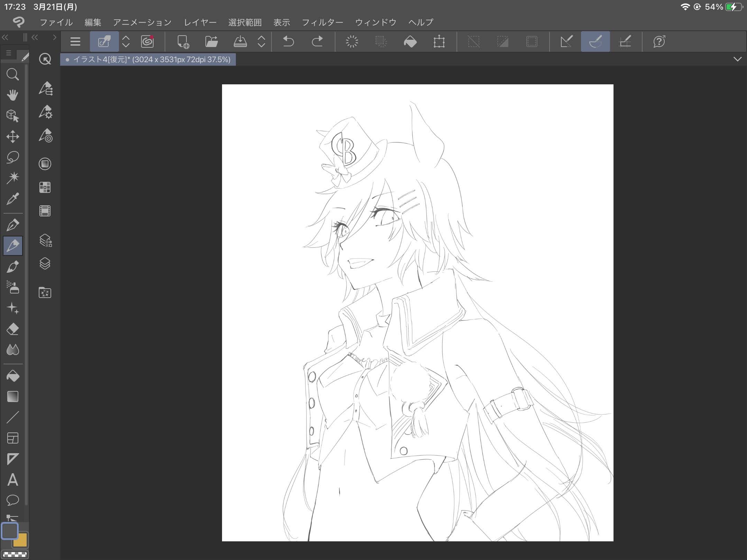Toggle Snap to Grid

[625, 41]
